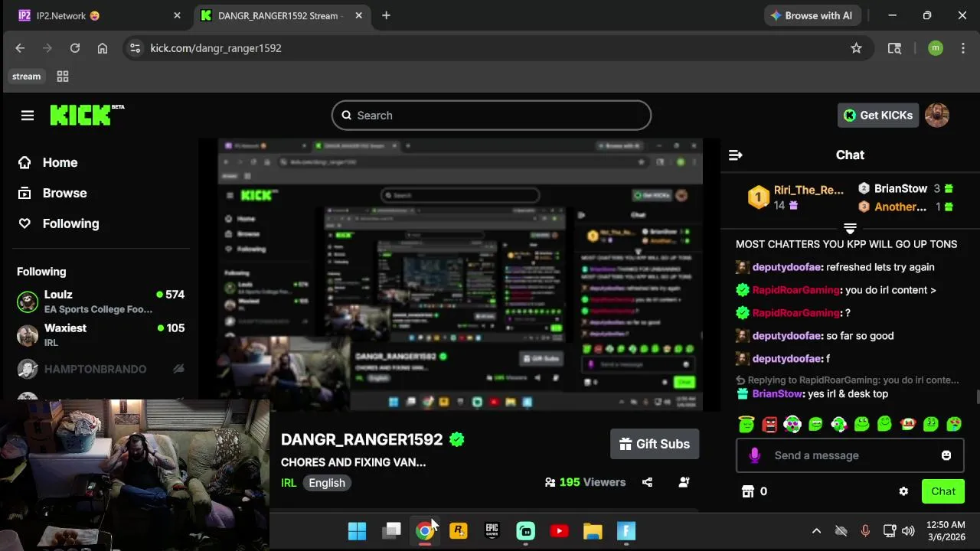Click BrianStow in gift leaderboard
The width and height of the screenshot is (980, 551).
[900, 188]
